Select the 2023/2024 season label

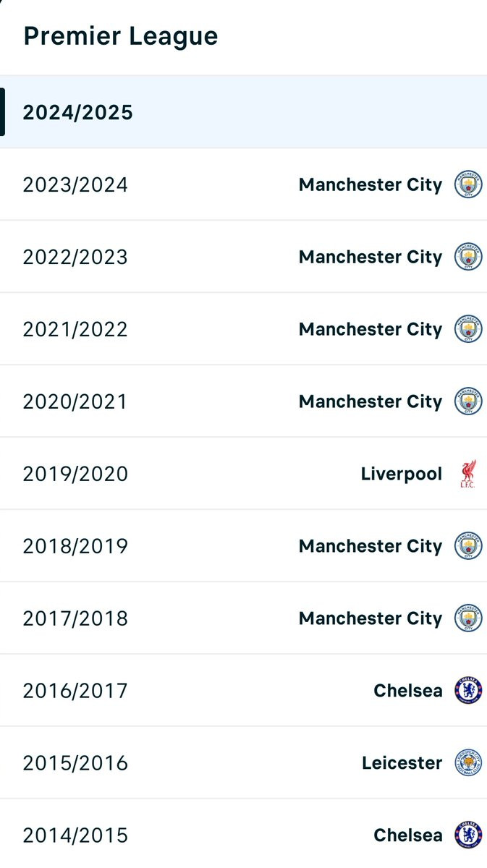click(75, 185)
